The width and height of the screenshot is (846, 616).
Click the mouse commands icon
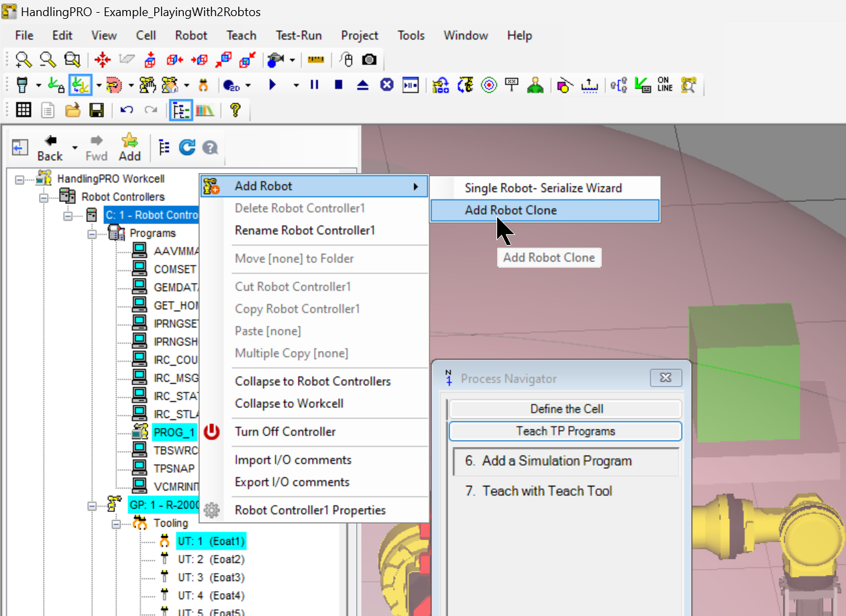point(346,60)
